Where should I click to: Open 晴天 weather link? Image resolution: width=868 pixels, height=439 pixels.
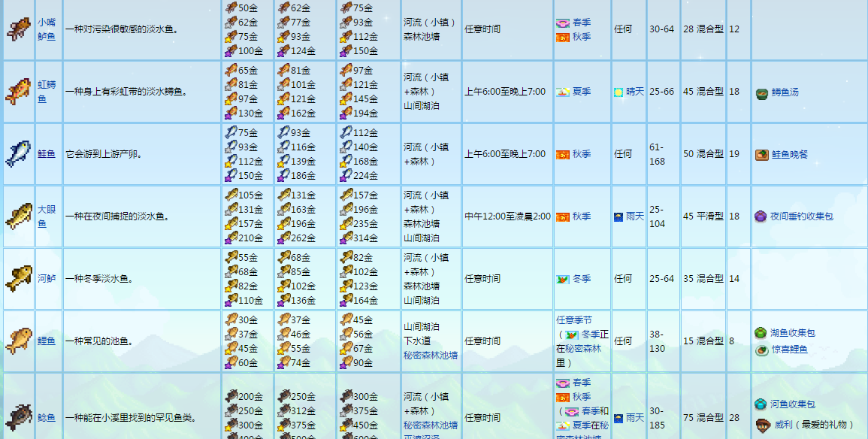(635, 92)
